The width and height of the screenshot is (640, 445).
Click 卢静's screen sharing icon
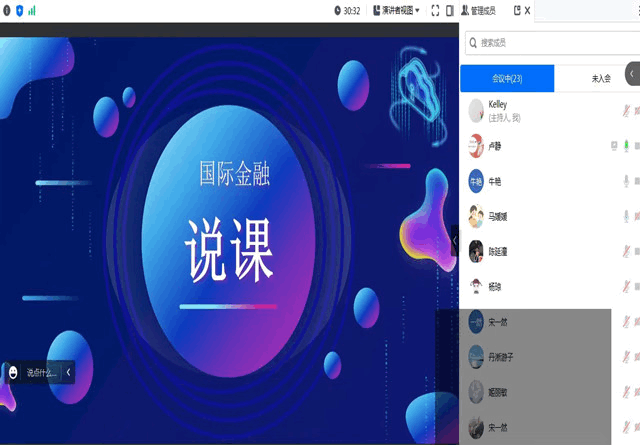pos(614,146)
